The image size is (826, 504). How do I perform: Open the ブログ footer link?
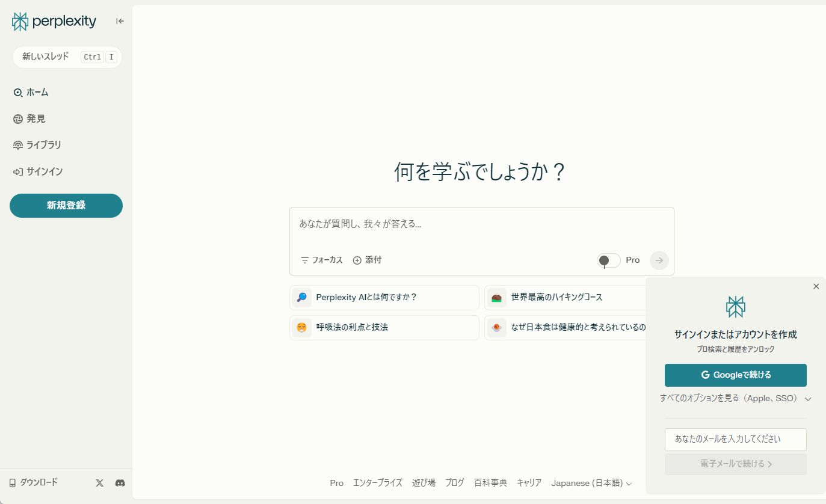tap(455, 482)
